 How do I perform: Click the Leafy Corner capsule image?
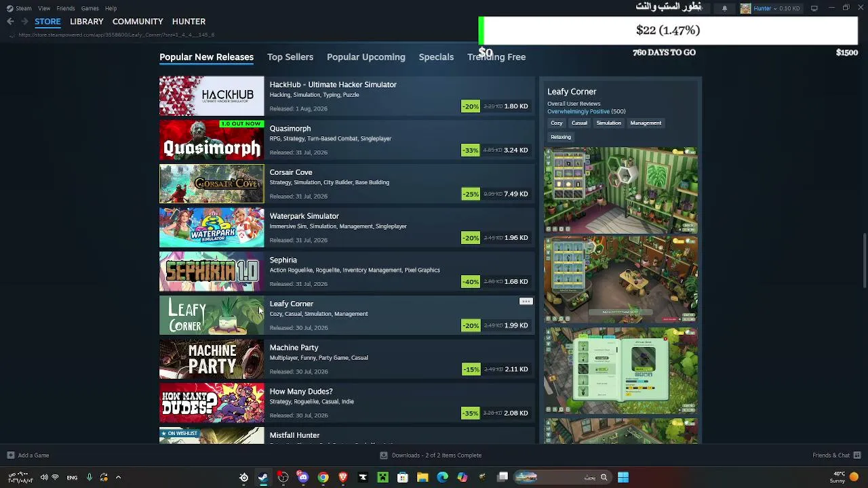212,315
